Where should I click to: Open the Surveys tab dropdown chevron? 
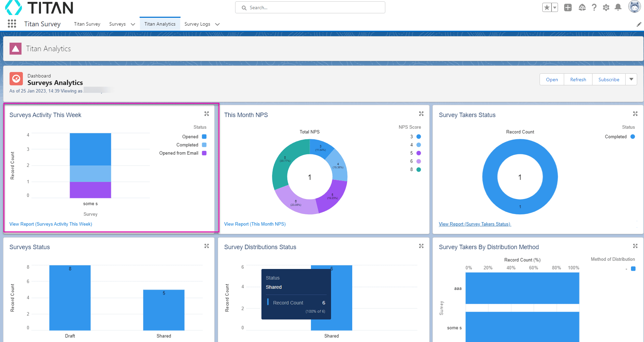click(x=133, y=24)
